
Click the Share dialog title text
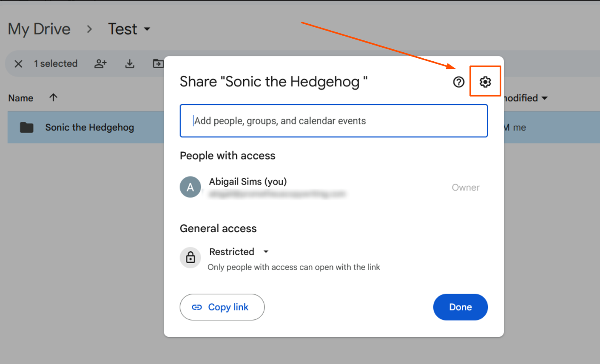point(273,82)
